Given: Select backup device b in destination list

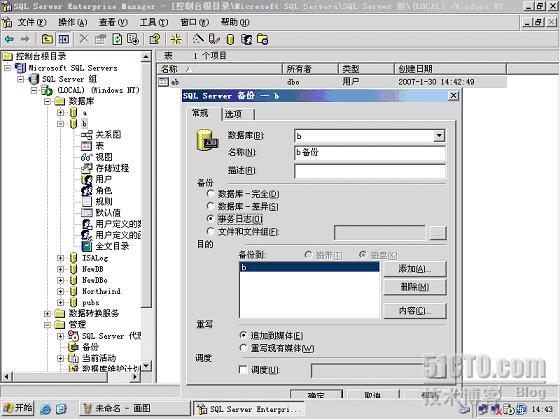Looking at the screenshot, I should [x=309, y=267].
